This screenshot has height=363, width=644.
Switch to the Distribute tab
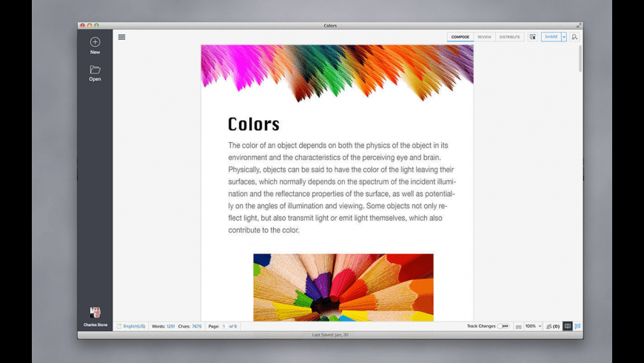click(509, 37)
